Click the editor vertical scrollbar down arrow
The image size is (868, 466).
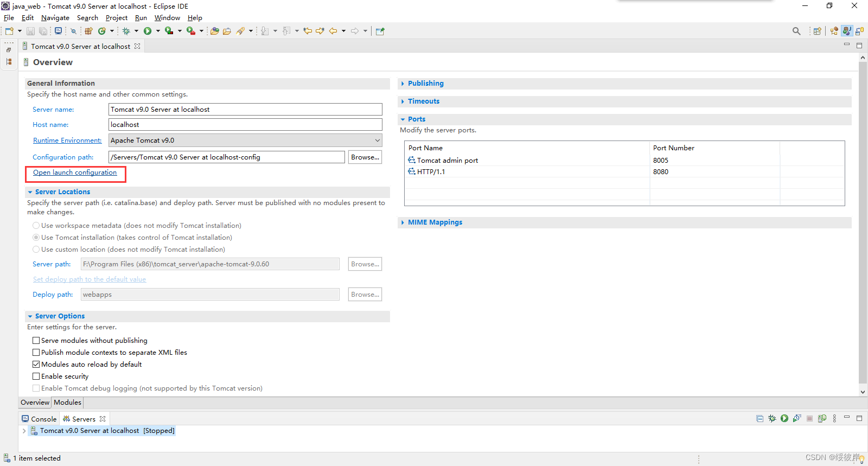tap(863, 392)
